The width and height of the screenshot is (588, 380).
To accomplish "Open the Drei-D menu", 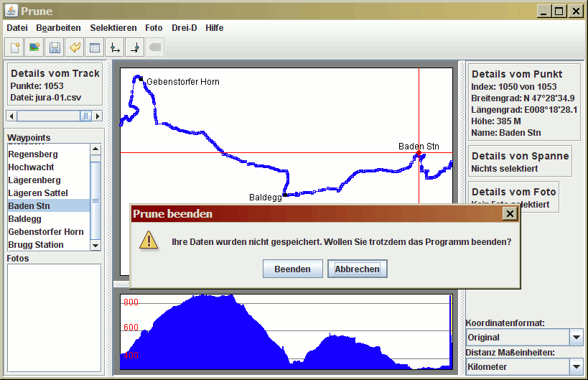I will [184, 28].
